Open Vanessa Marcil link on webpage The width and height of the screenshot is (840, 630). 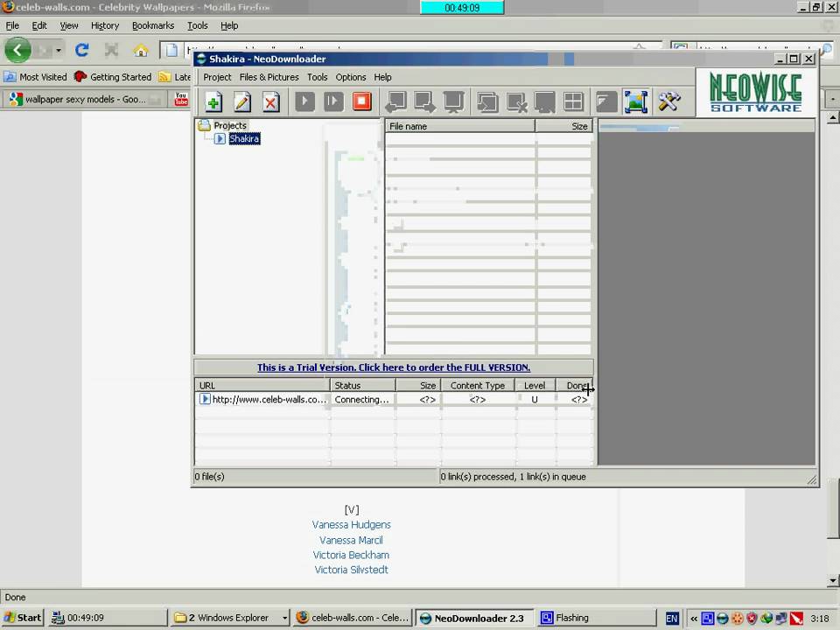[x=351, y=540]
